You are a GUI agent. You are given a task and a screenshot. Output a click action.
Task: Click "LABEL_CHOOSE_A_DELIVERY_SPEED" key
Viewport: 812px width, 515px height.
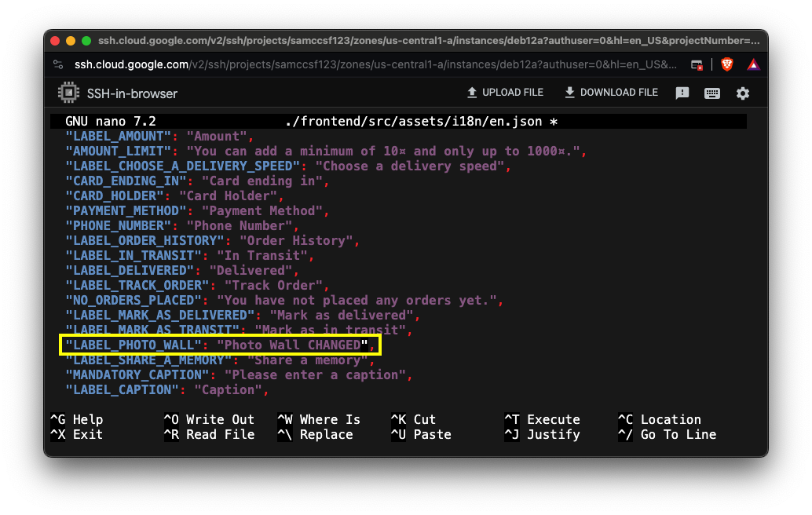click(x=182, y=166)
